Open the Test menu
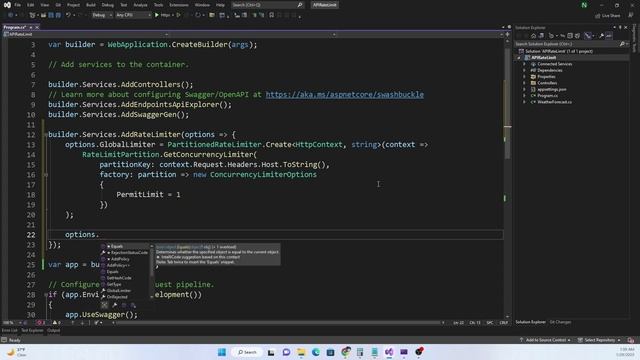This screenshot has height=360, width=640. pyautogui.click(x=124, y=5)
